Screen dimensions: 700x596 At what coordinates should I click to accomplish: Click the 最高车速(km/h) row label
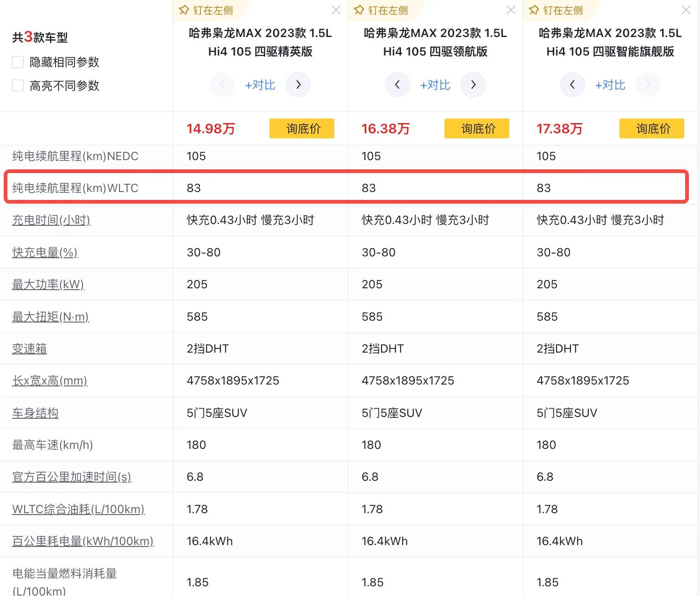click(x=52, y=445)
